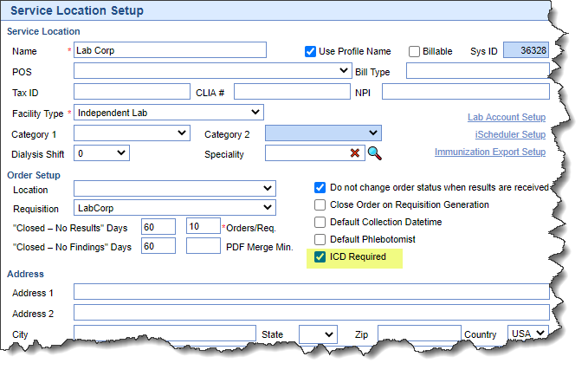
Task: Uncheck the ICD Required checkbox
Action: (x=320, y=256)
